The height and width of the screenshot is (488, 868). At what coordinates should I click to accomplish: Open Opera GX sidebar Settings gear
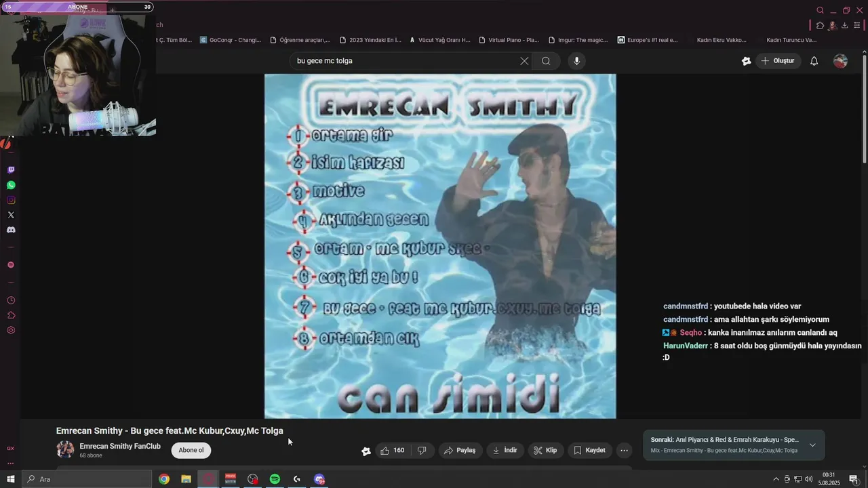[x=11, y=330]
